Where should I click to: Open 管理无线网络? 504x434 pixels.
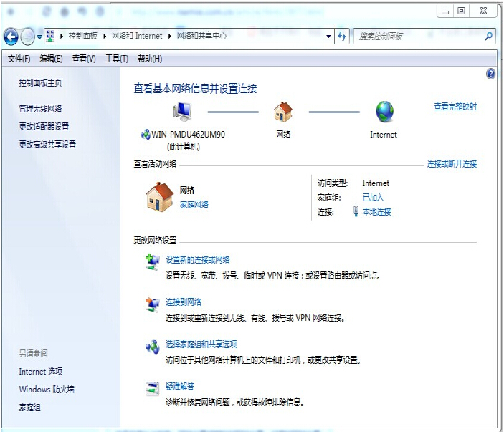pyautogui.click(x=40, y=109)
